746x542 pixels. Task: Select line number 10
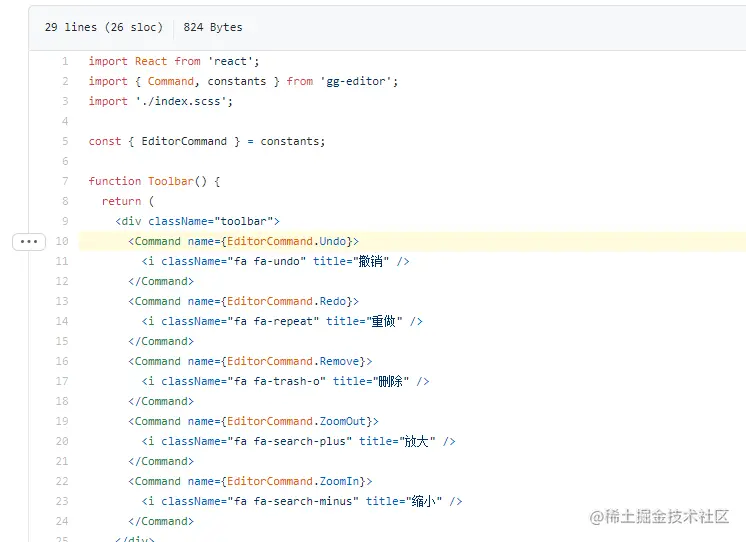[62, 241]
